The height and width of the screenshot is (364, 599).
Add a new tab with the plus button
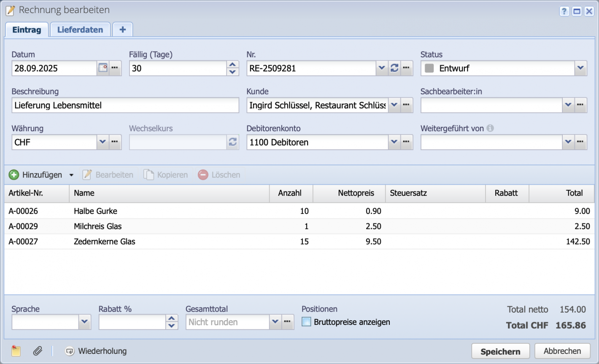[x=122, y=29]
